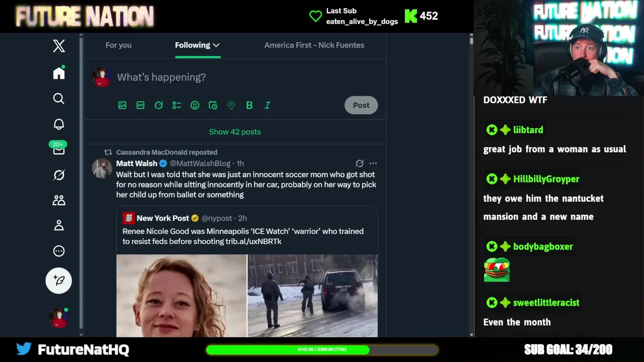Go to the Home feed icon
This screenshot has width=644, height=362.
click(x=59, y=73)
